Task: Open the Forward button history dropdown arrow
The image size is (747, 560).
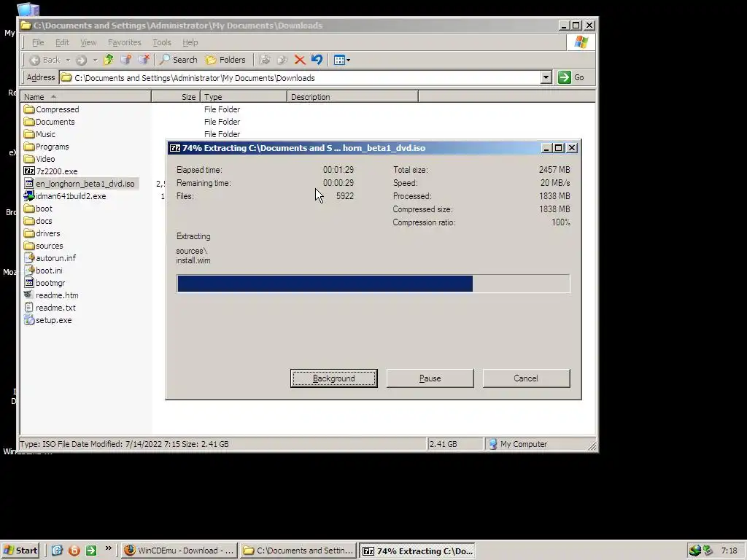Action: pos(95,60)
